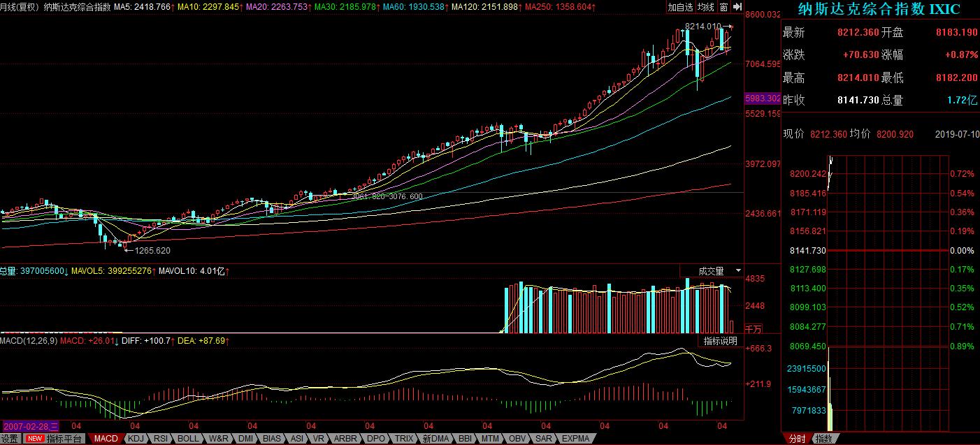
Task: Switch to the KDJ indicator tab
Action: pos(136,439)
